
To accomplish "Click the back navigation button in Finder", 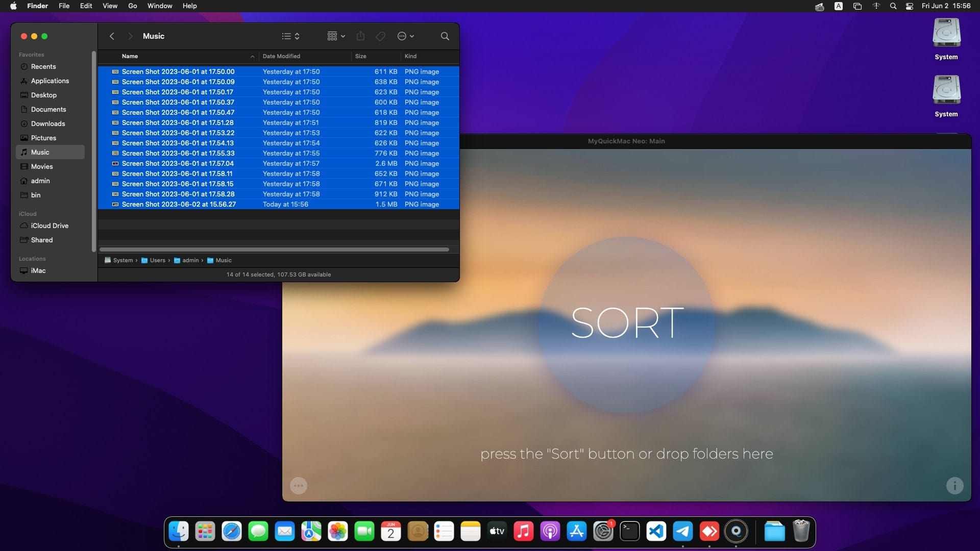I will point(111,36).
